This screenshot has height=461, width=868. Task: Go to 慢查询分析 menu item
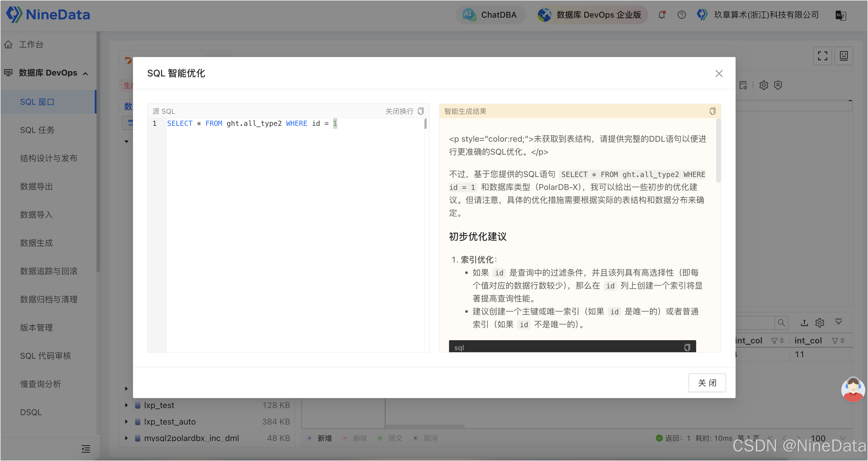point(40,384)
